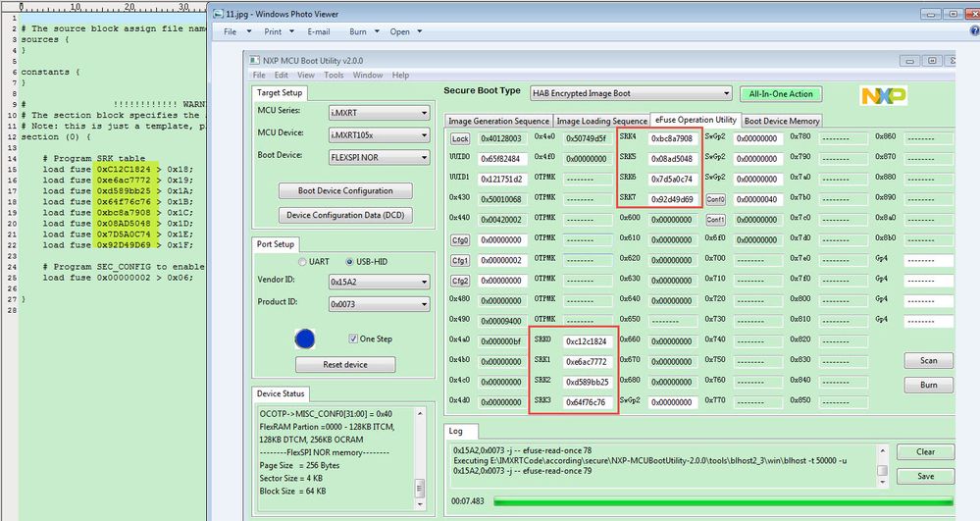Screen dimensions: 980x521
Task: Open the help icon in Photo Viewer
Action: point(975,30)
